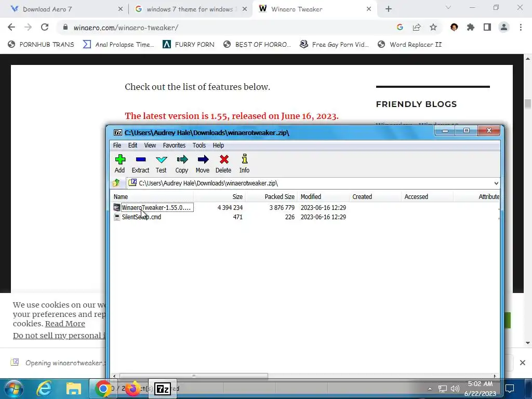The image size is (532, 399).
Task: Go back in Chrome browser
Action: coord(11,28)
